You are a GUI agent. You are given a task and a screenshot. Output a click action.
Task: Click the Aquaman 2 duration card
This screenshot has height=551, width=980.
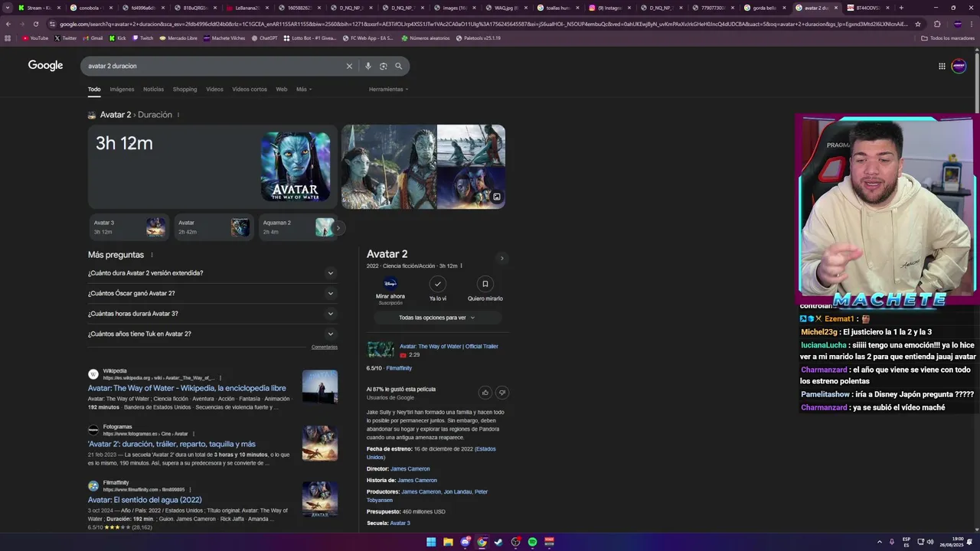tap(297, 227)
